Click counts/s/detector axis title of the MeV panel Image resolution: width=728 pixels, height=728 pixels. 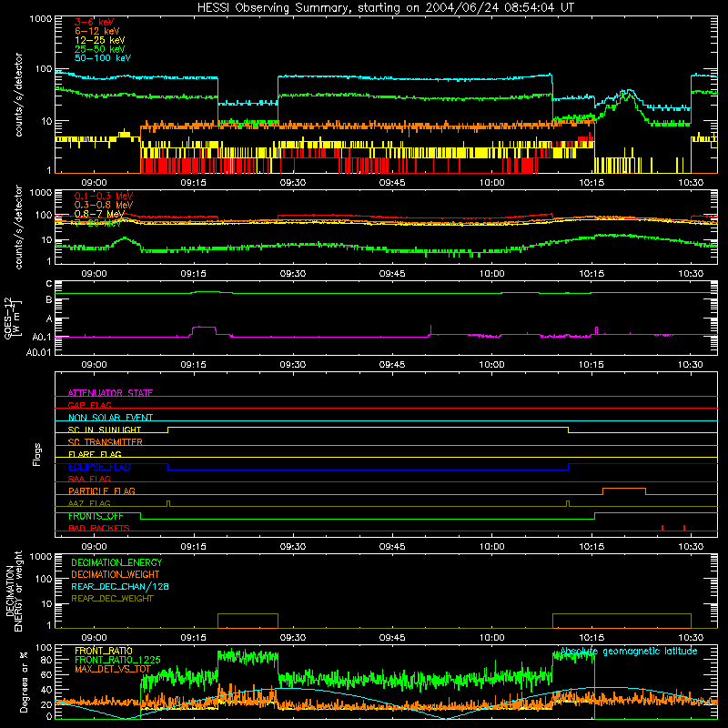18,227
